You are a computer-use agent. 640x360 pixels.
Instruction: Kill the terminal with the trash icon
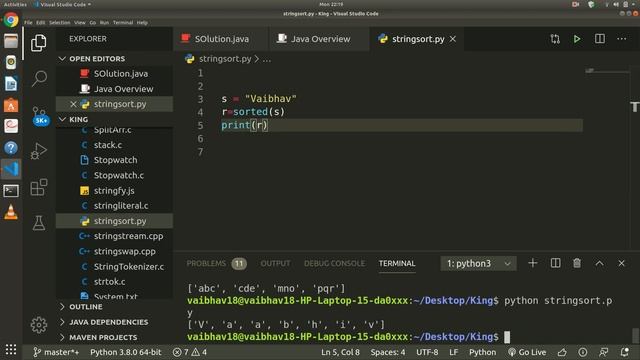(x=577, y=263)
